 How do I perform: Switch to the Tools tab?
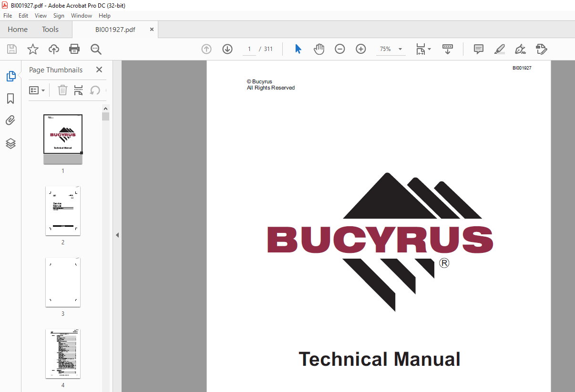coord(50,30)
